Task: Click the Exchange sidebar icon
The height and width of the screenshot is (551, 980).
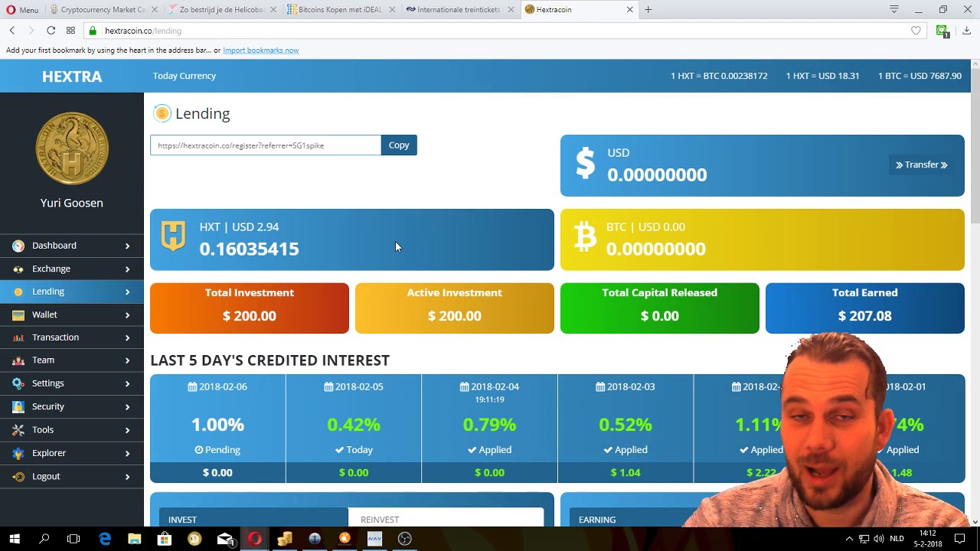Action: click(18, 269)
